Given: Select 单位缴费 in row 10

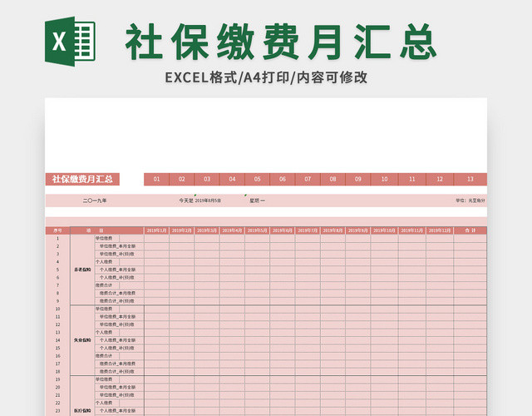Looking at the screenshot, I should point(104,309).
